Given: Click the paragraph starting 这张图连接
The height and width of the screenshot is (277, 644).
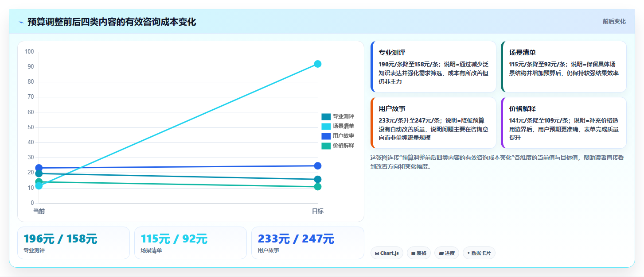Looking at the screenshot, I should coord(498,162).
